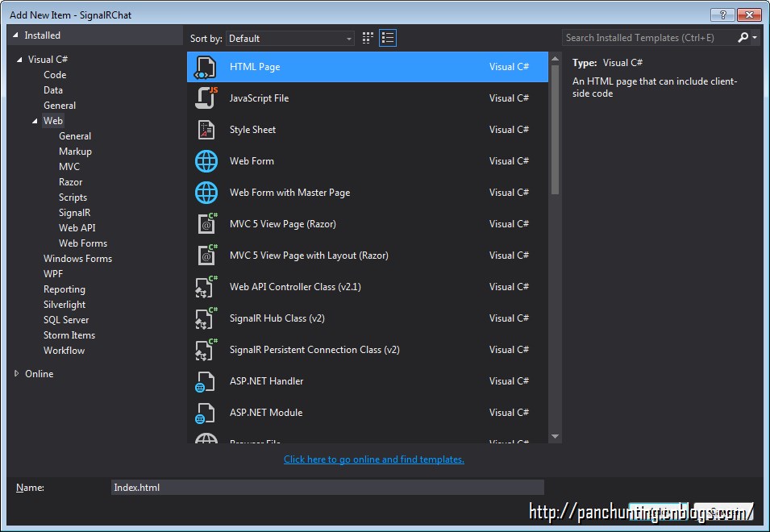Select General under Web
Screen dimensions: 770x532
pyautogui.click(x=75, y=136)
